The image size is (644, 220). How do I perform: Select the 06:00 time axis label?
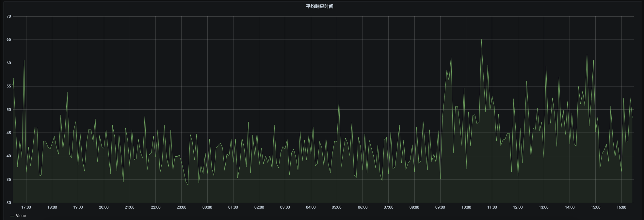pyautogui.click(x=362, y=207)
